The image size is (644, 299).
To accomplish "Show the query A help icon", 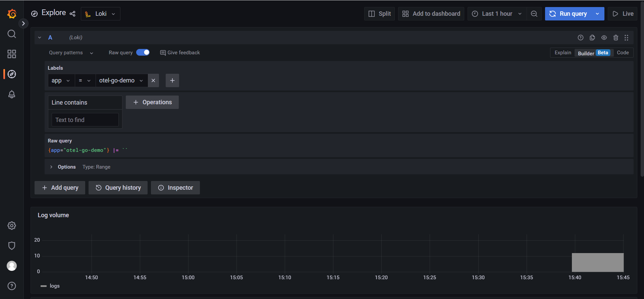I will pos(581,38).
